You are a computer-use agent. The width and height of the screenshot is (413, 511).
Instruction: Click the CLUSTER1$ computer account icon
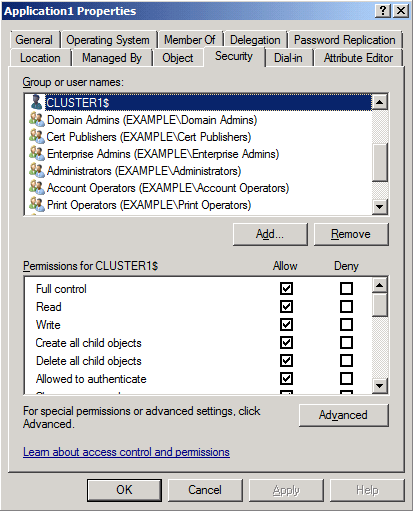click(36, 102)
